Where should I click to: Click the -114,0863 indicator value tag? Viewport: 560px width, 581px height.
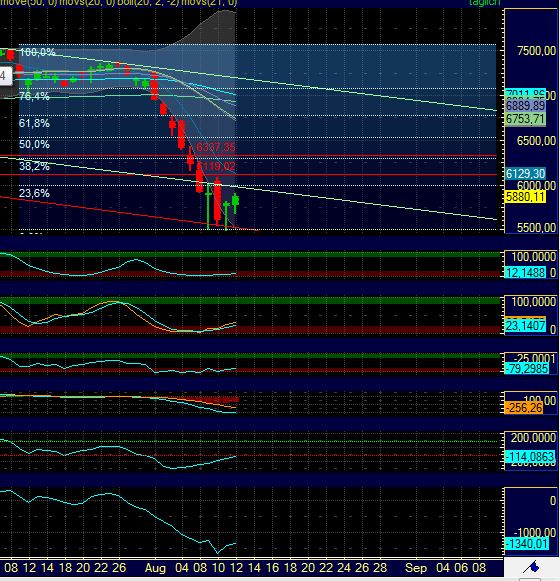click(530, 456)
